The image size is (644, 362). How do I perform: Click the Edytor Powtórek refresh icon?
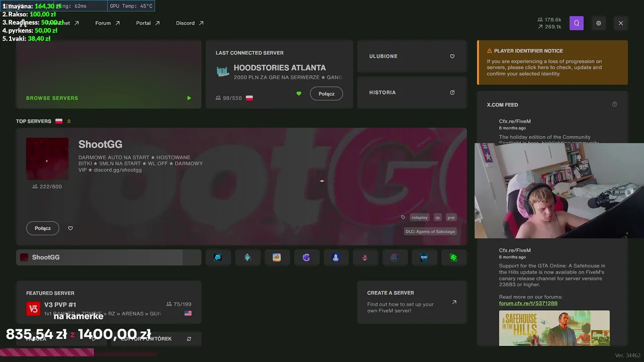pos(189,339)
